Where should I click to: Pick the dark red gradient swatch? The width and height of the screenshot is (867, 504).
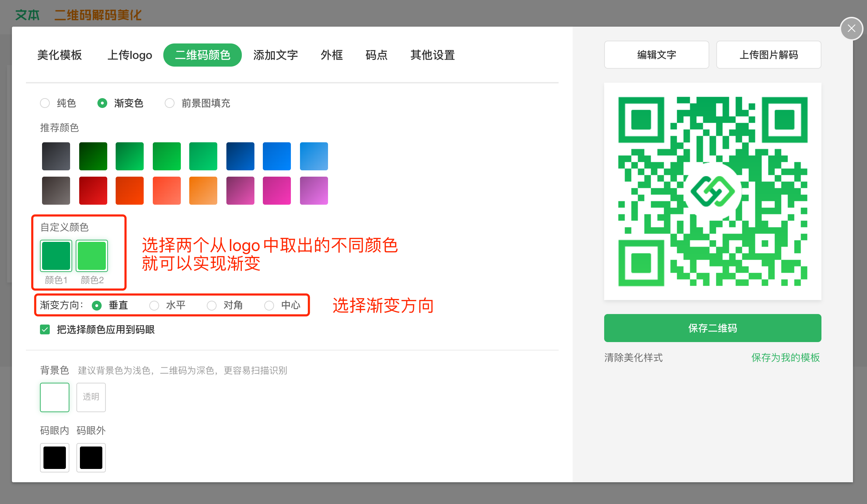coord(93,191)
